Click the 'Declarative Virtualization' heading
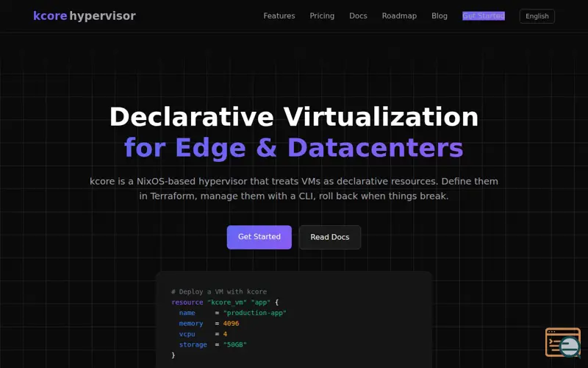588x368 pixels. tap(294, 116)
